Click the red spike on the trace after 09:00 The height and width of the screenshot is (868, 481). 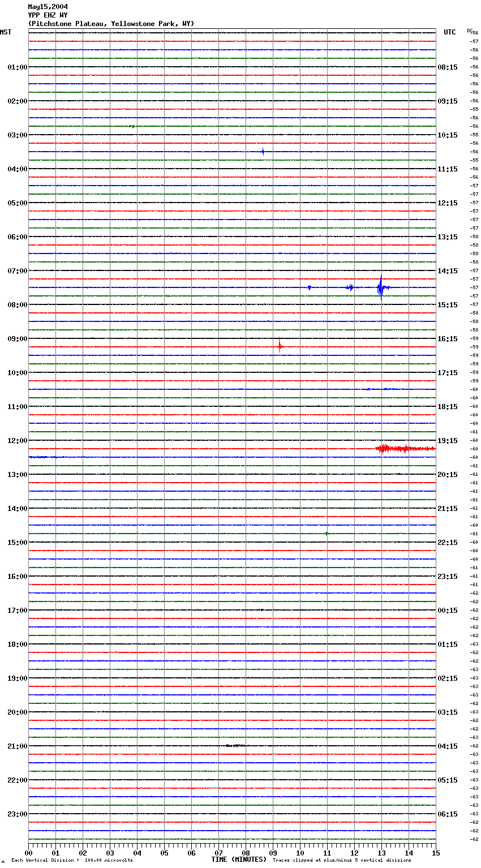pos(280,346)
